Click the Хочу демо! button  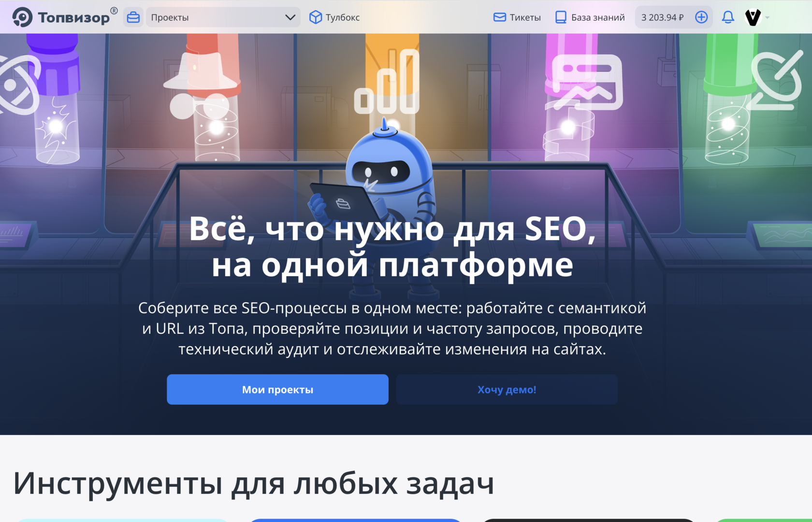[507, 389]
